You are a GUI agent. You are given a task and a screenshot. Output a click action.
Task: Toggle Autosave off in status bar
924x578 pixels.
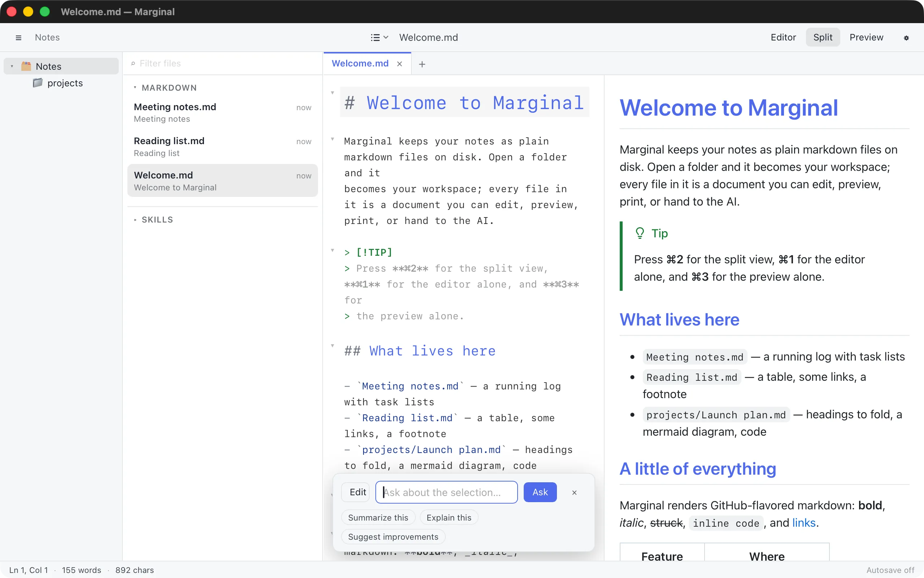890,570
